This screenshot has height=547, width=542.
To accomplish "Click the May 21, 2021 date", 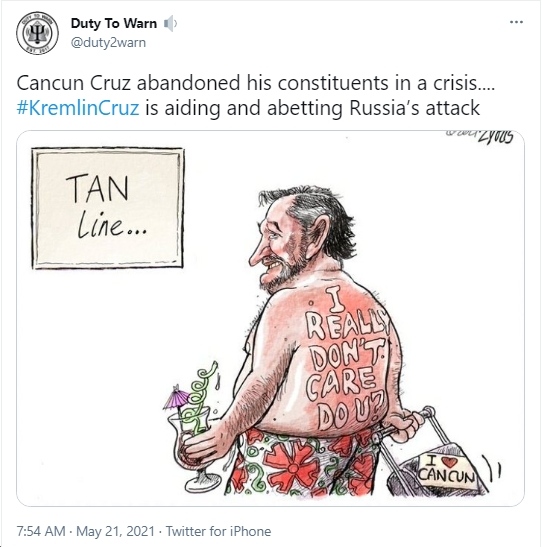I will coord(115,531).
